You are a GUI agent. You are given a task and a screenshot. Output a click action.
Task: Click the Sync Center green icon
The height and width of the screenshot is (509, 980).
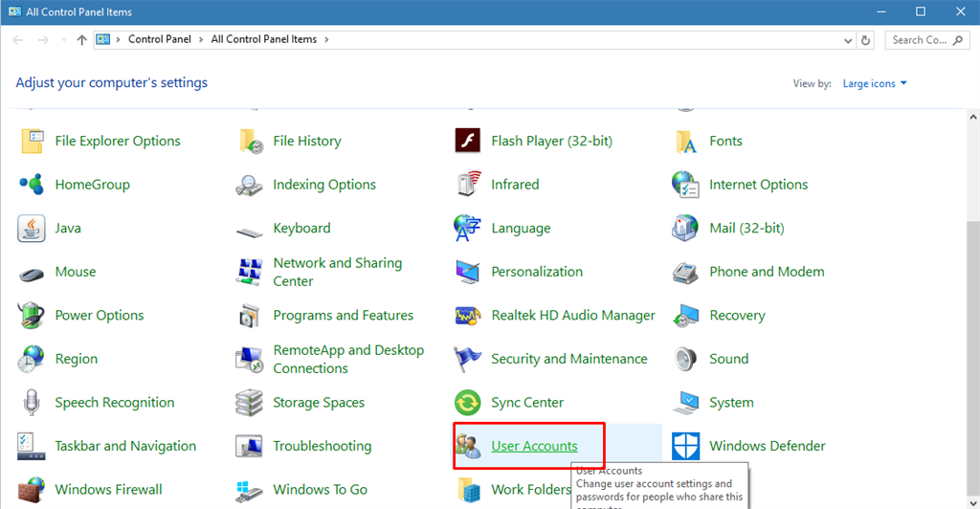(x=467, y=403)
